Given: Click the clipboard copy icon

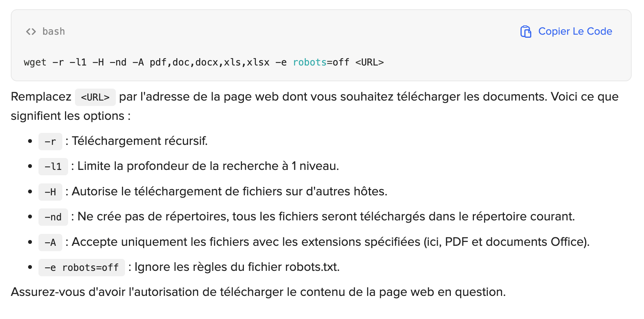Looking at the screenshot, I should coord(526,32).
